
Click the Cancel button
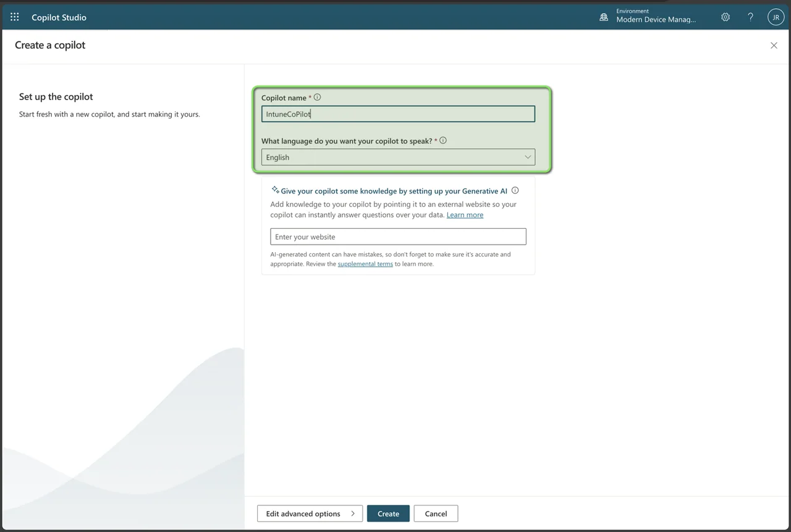[436, 513]
